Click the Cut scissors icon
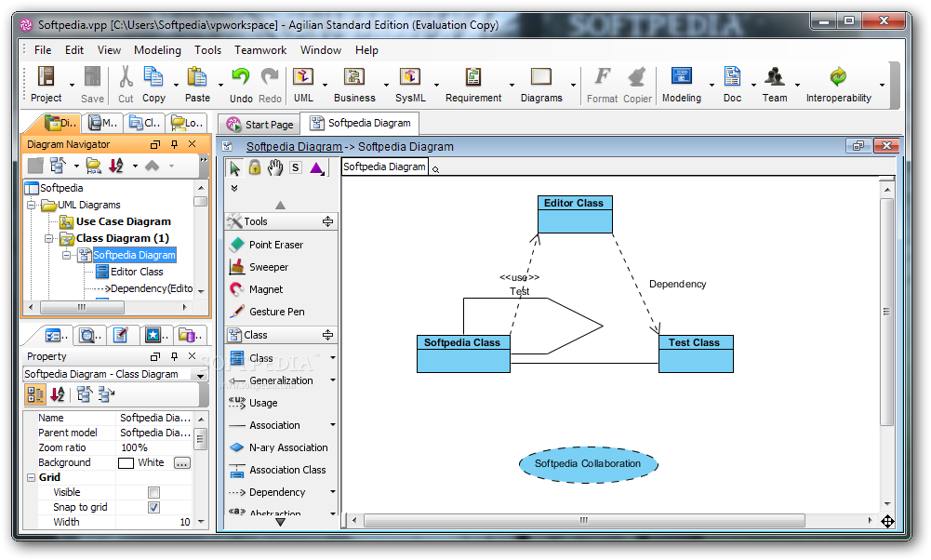The image size is (931, 560). [x=126, y=76]
